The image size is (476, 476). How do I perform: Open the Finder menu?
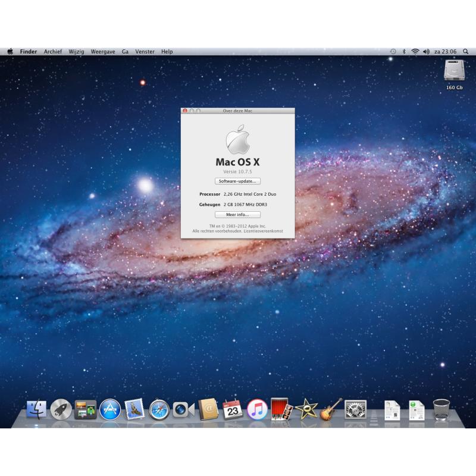click(29, 52)
